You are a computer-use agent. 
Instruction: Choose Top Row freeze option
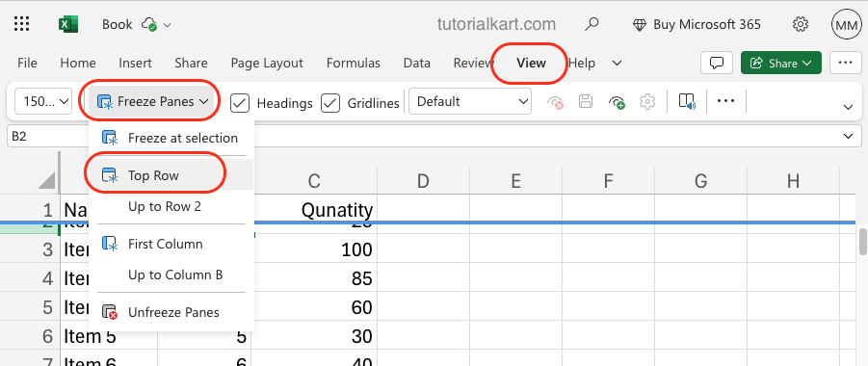coord(171,175)
